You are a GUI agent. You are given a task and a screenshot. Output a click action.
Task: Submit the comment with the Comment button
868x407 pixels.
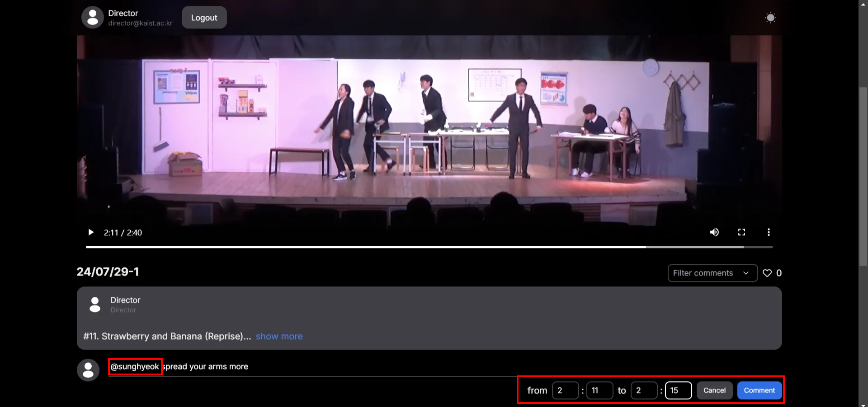pyautogui.click(x=759, y=390)
